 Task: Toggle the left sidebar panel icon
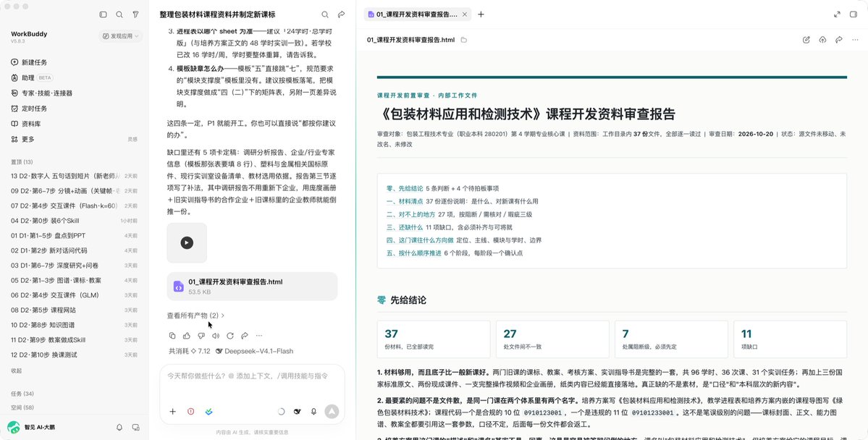point(103,14)
